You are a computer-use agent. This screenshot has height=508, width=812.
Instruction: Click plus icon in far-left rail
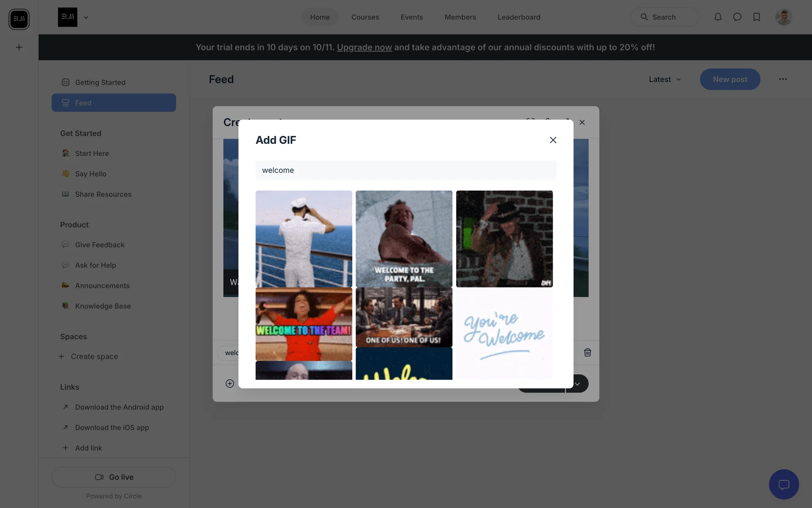coord(19,47)
